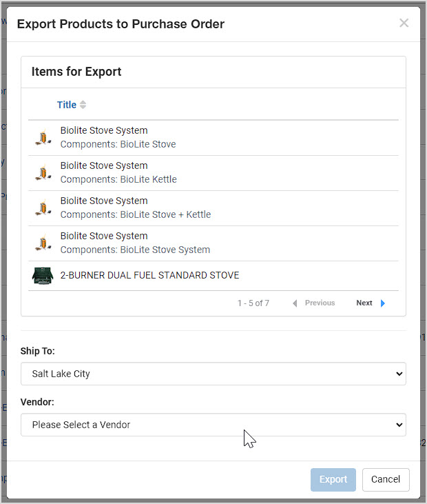Click the 'Items for Export' panel heading
The height and width of the screenshot is (504, 427).
[76, 72]
